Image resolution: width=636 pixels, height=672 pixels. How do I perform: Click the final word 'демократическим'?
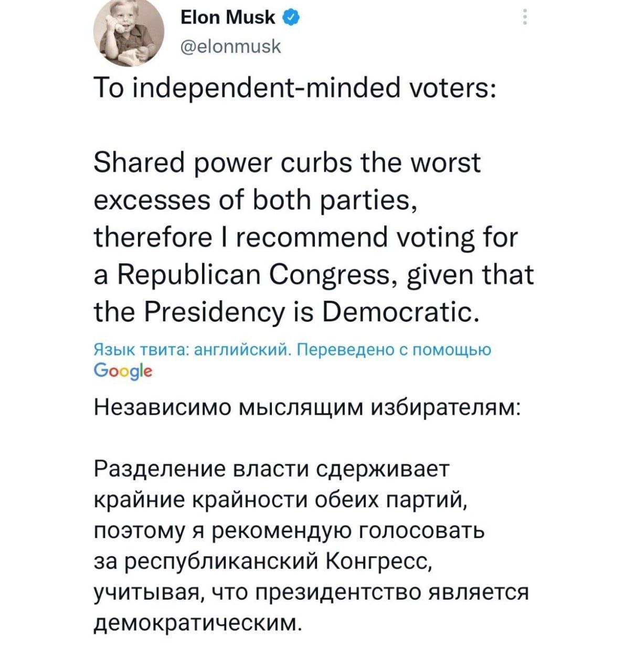coord(197,622)
